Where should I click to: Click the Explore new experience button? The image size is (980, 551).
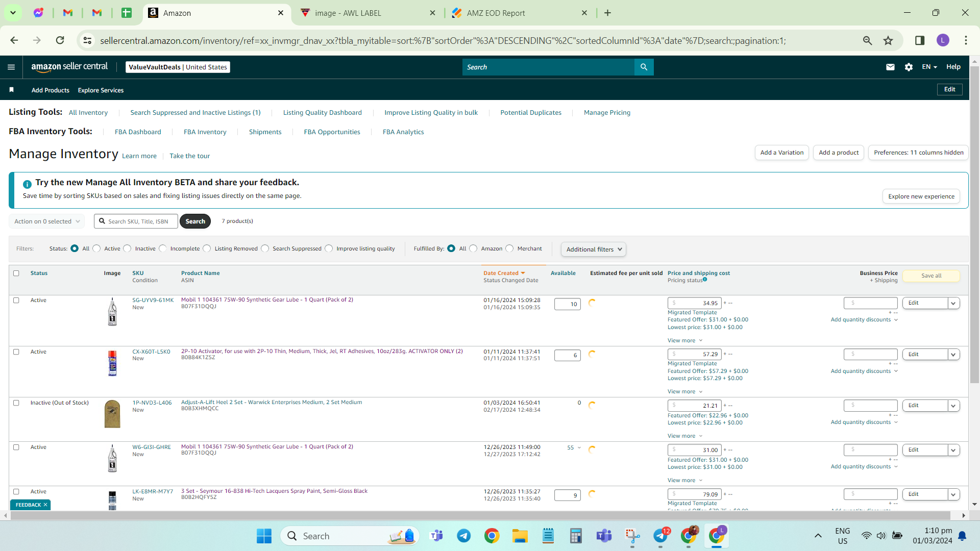[921, 196]
